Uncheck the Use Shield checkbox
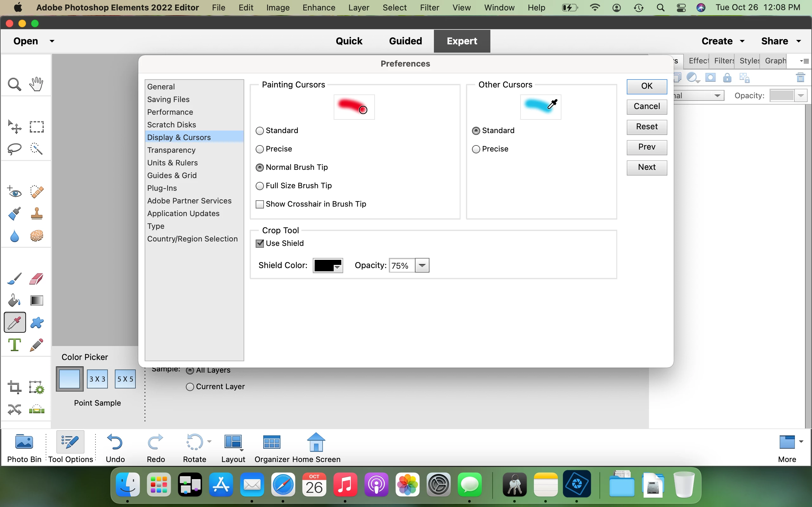Image resolution: width=812 pixels, height=507 pixels. 260,243
